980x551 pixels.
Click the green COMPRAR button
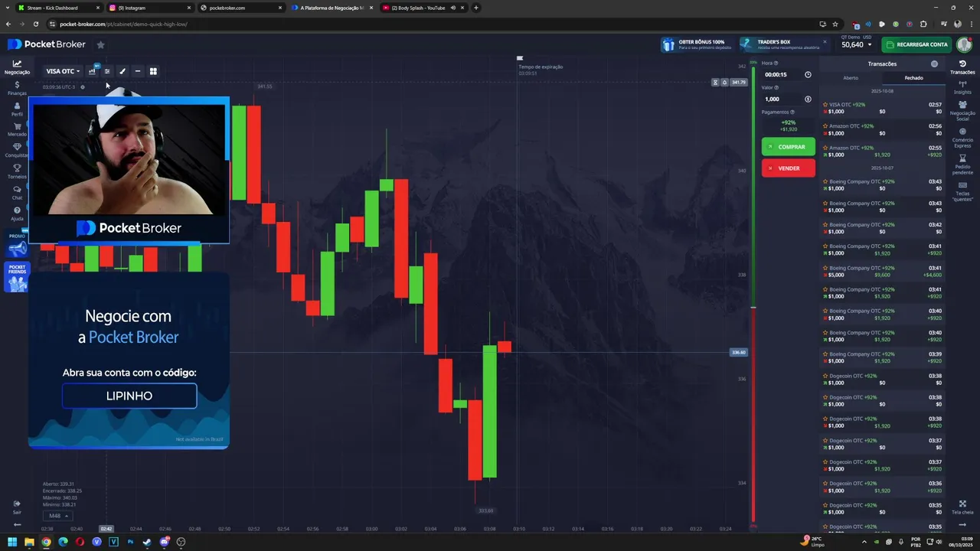[789, 147]
